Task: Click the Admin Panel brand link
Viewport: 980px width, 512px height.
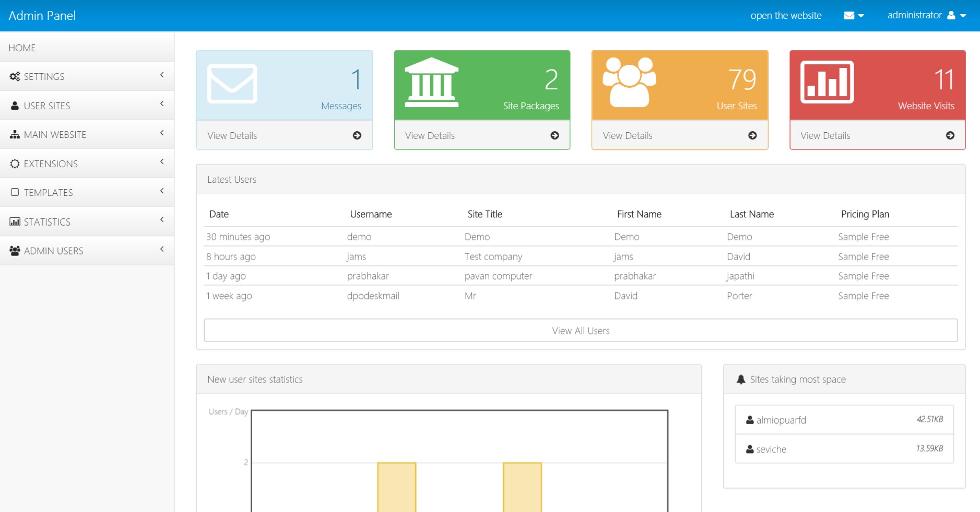Action: click(42, 16)
